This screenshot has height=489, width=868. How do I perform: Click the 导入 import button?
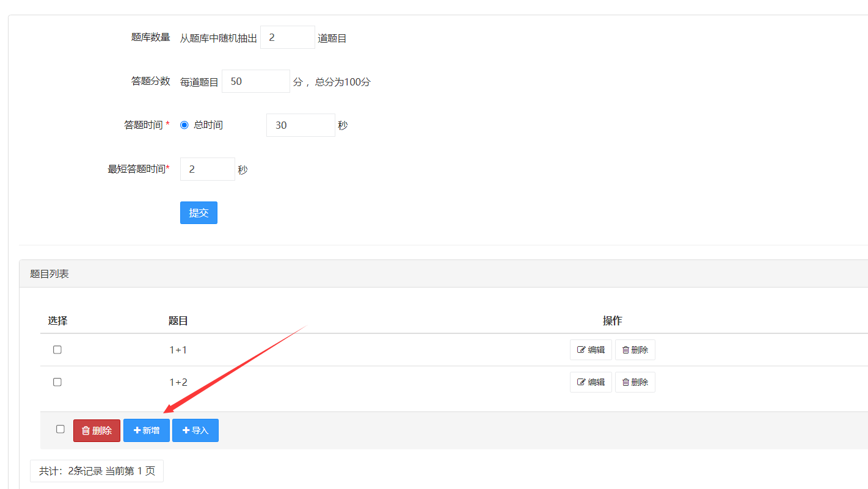(x=195, y=430)
